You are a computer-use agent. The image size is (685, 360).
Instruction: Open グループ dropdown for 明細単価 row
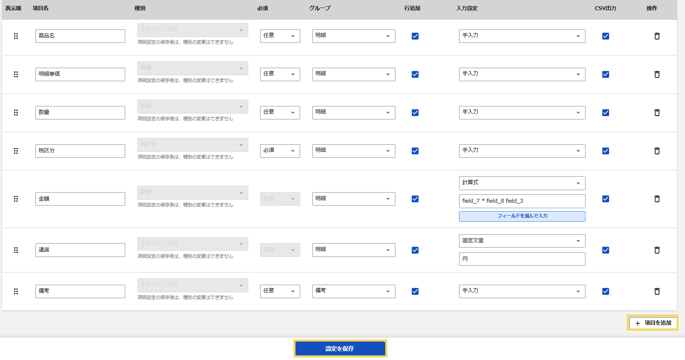(354, 74)
